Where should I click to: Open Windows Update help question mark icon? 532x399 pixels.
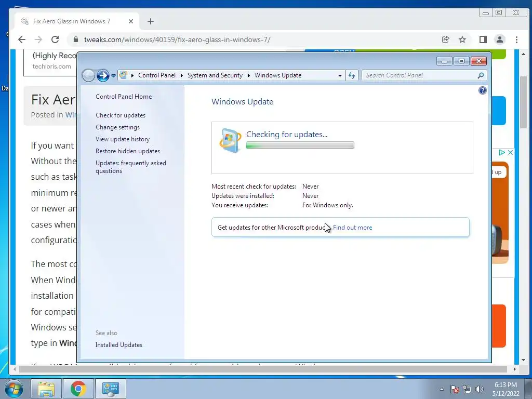482,90
